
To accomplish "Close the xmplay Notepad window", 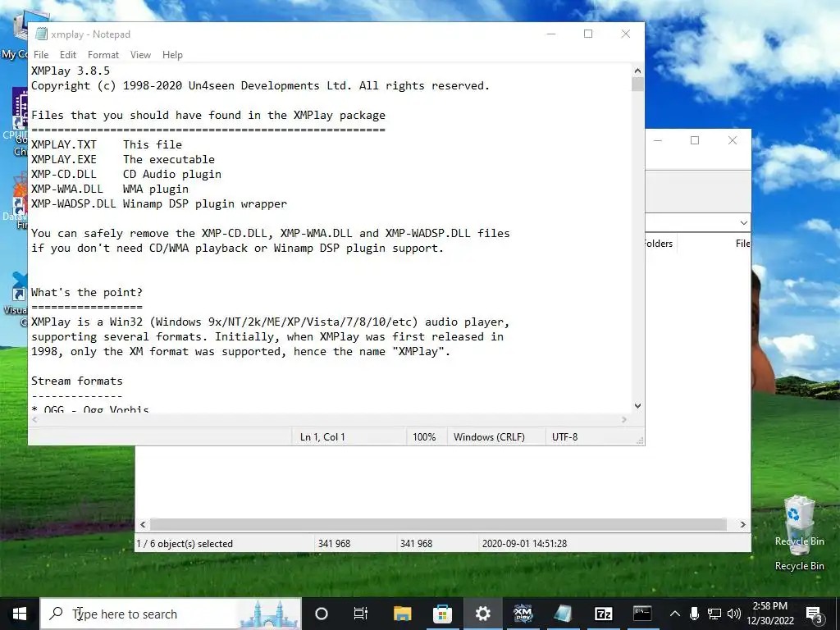I will pos(626,34).
